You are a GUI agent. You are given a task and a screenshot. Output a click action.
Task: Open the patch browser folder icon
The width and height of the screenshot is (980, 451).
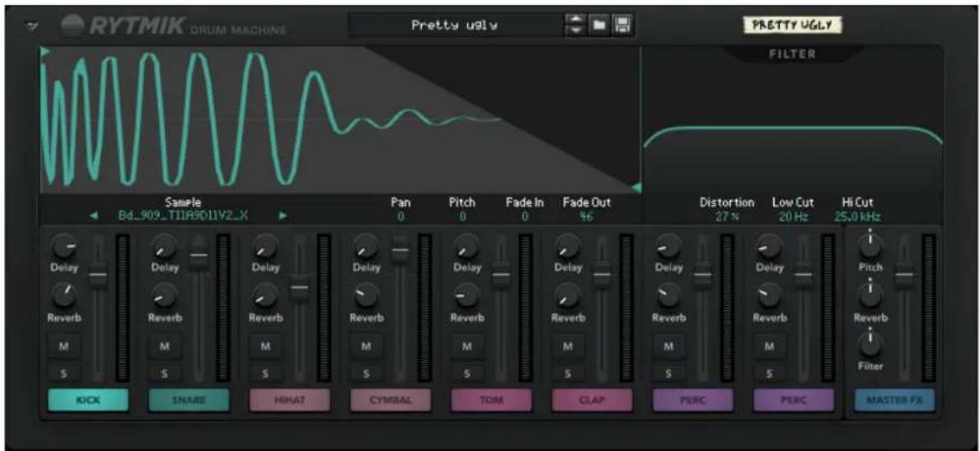600,26
